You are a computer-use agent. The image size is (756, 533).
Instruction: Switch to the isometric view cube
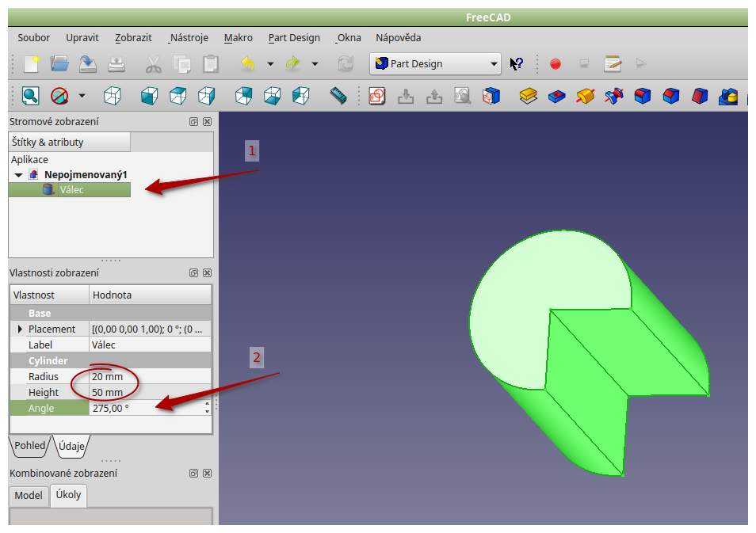click(x=113, y=96)
